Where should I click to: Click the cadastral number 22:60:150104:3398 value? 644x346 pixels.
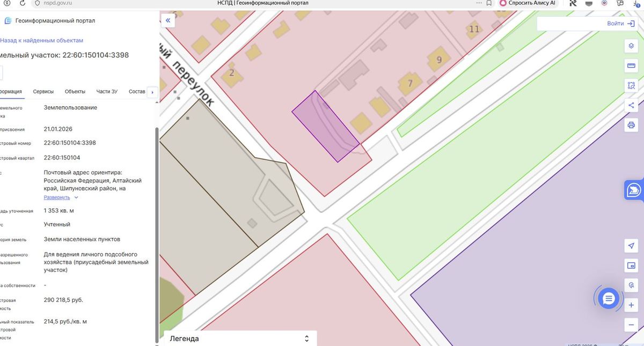click(70, 143)
